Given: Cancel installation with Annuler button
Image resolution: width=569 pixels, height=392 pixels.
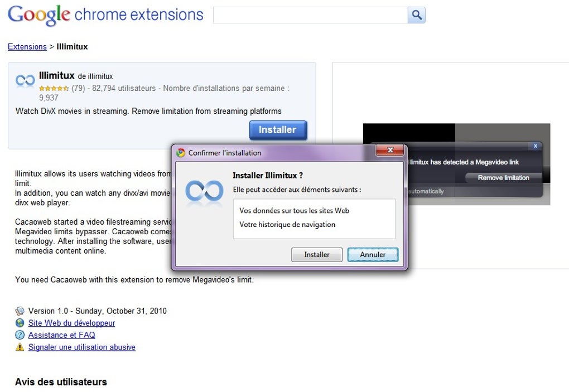Looking at the screenshot, I should [373, 255].
